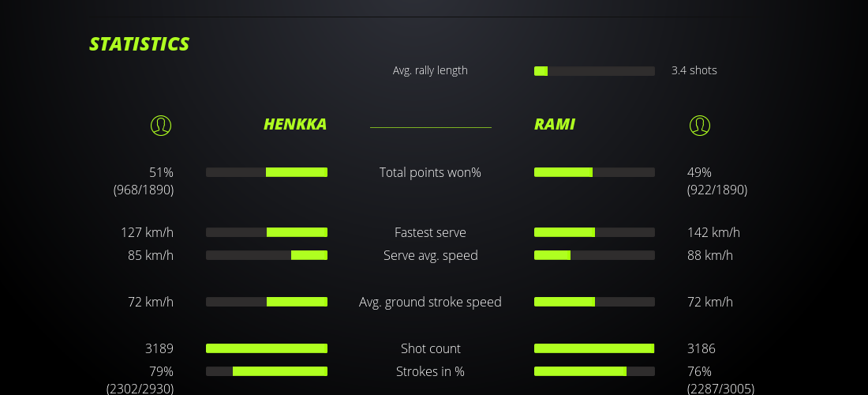
Task: Click the STATISTICS heading
Action: (x=140, y=44)
